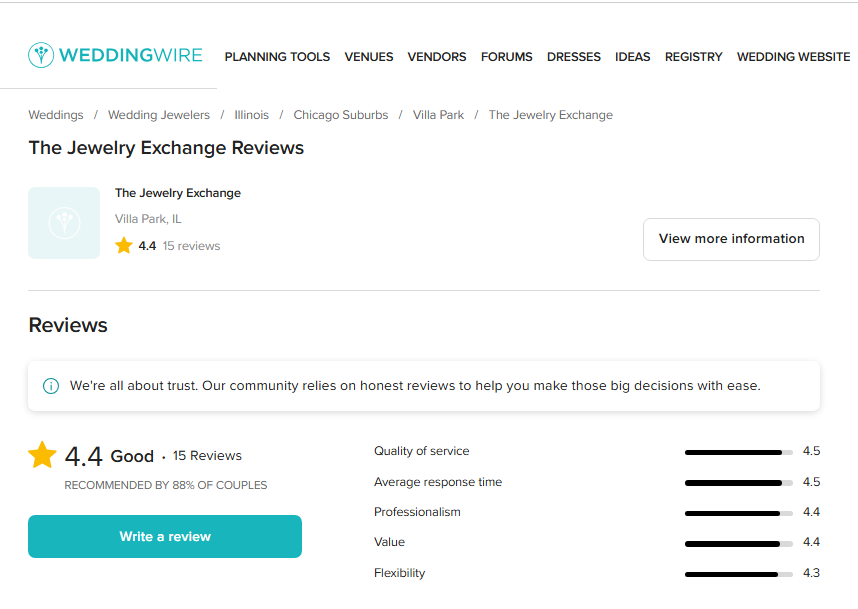Screen dimensions: 858x609
Task: Follow the Chicago Suburbs breadcrumb
Action: coord(341,115)
